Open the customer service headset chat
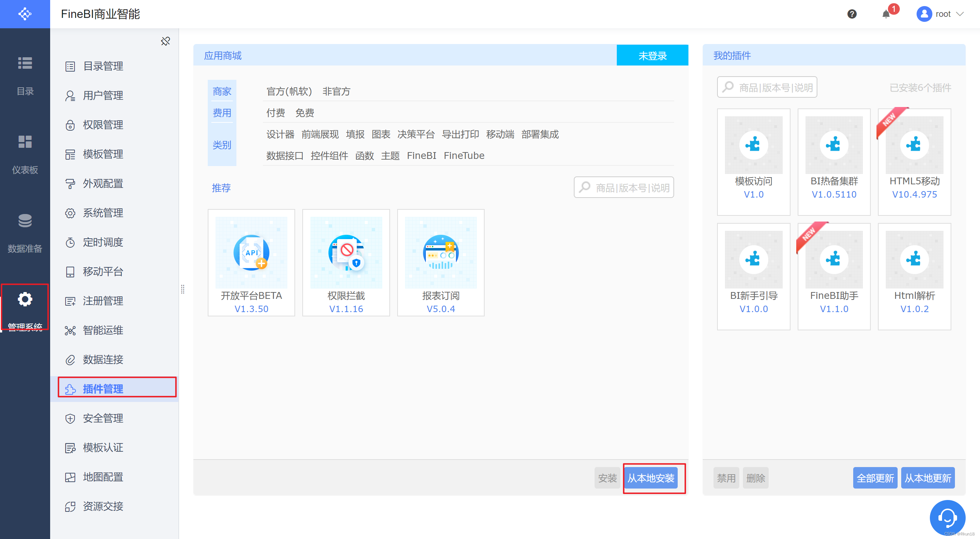The width and height of the screenshot is (980, 539). point(947,517)
